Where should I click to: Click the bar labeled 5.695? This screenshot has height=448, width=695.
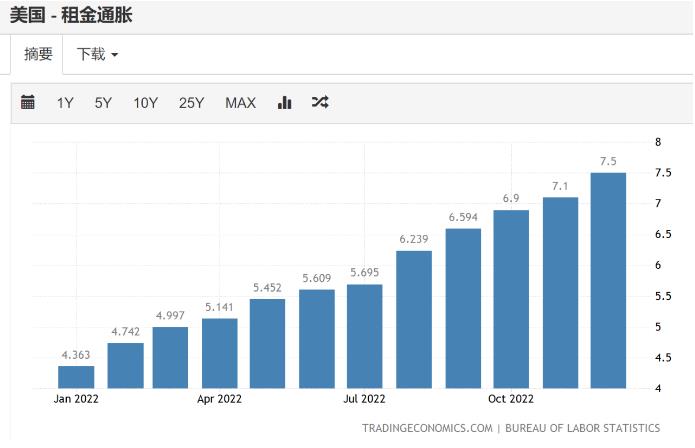364,336
